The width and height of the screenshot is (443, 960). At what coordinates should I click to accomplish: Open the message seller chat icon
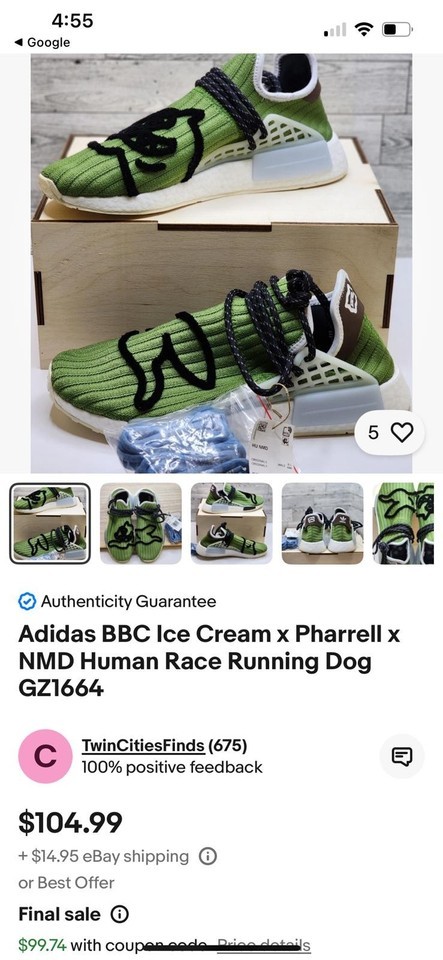[x=402, y=757]
